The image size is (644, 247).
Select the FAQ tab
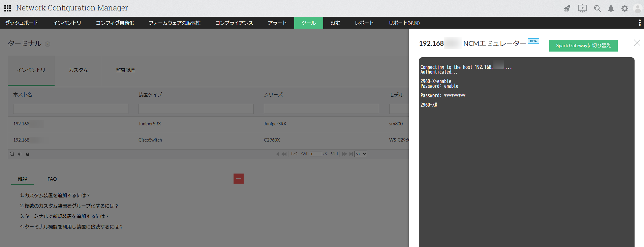52,179
